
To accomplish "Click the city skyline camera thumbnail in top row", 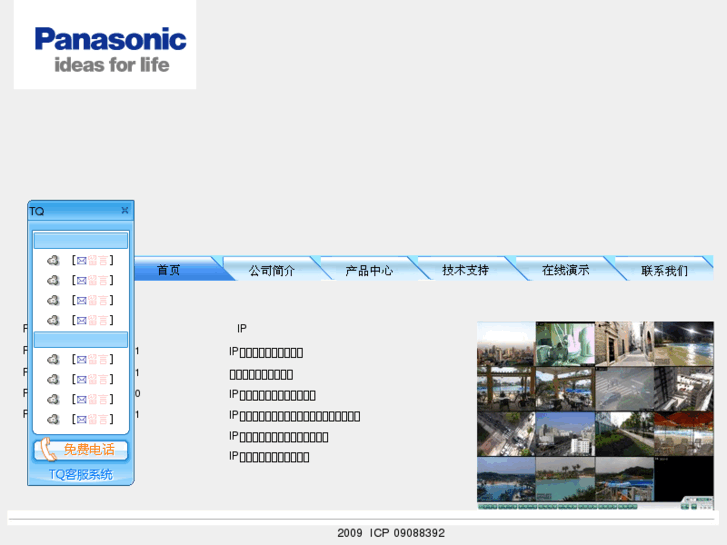I will (x=506, y=344).
